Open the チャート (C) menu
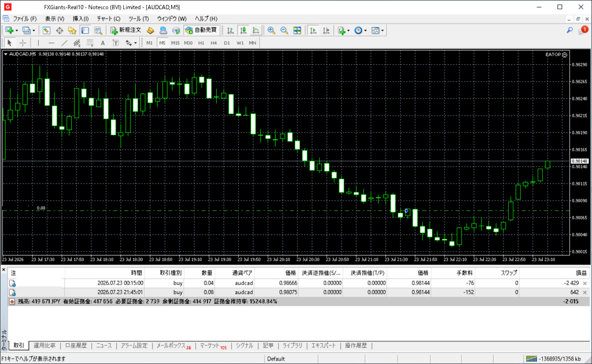Screen dimensions: 592x364 (108, 18)
